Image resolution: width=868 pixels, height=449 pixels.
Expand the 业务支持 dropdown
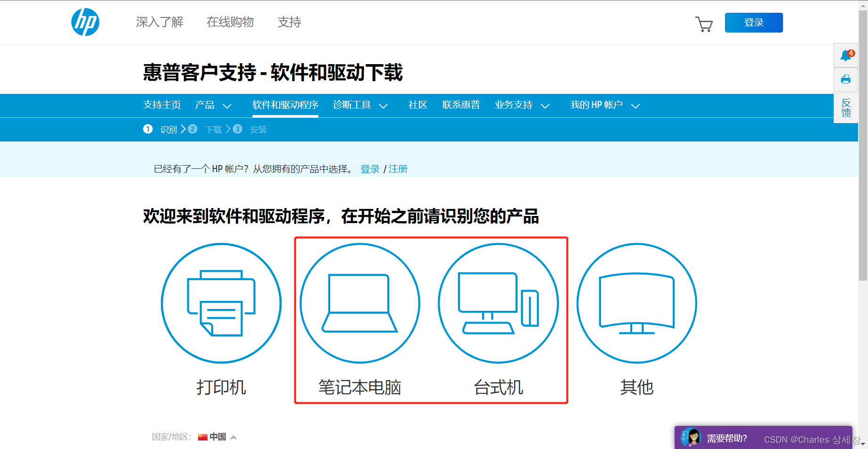click(545, 106)
